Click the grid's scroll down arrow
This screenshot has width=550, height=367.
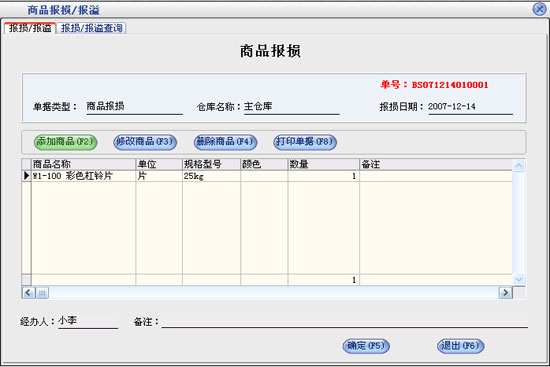coord(519,280)
